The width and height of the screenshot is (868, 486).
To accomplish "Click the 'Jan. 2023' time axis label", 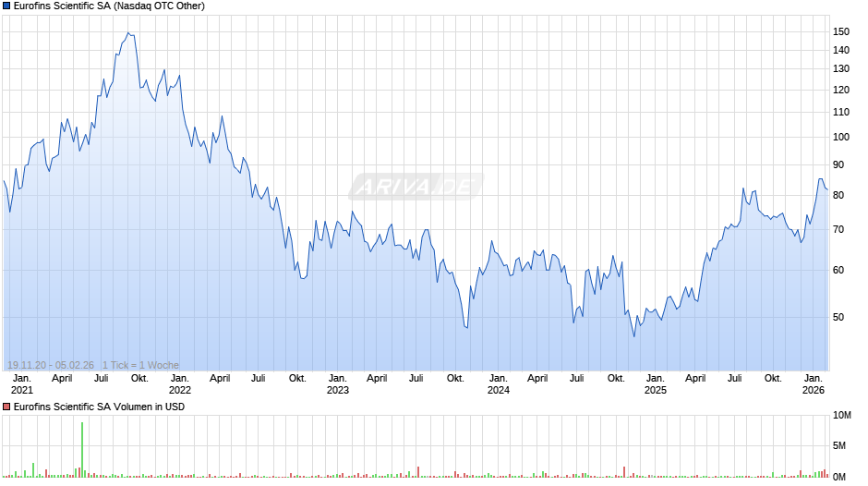I will 338,384.
